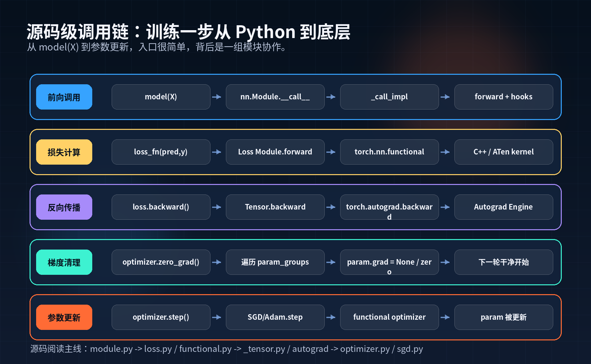
Task: Click arrow after loss.backward()
Action: pos(217,207)
